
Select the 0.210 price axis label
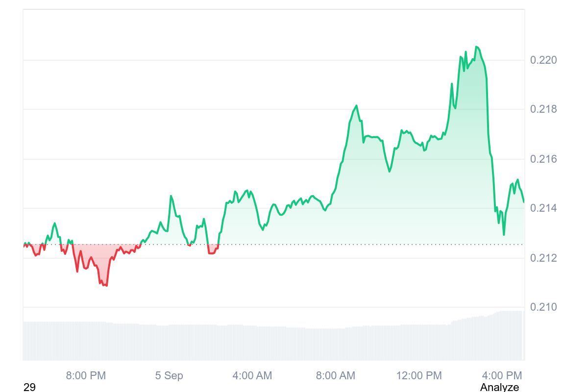[543, 307]
